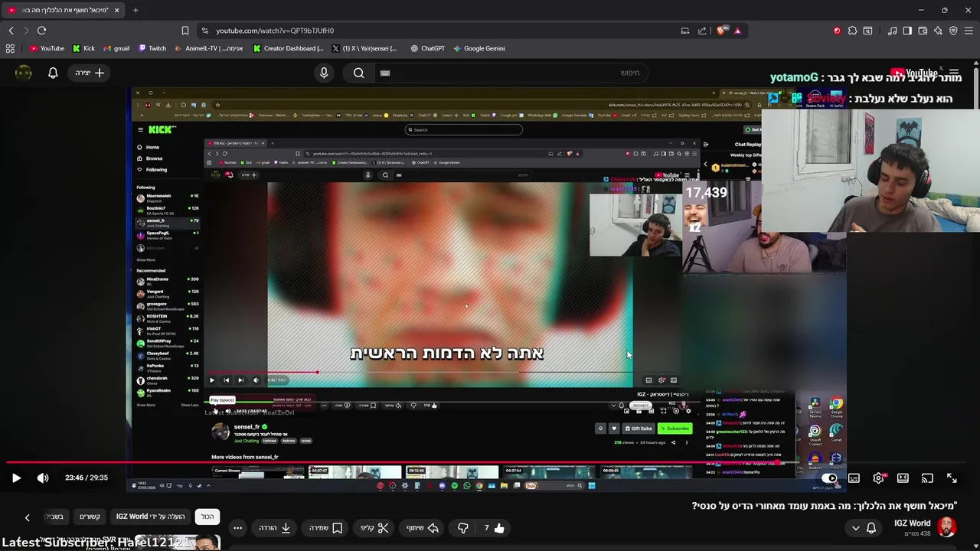Click the YouTube search field

coord(513,73)
